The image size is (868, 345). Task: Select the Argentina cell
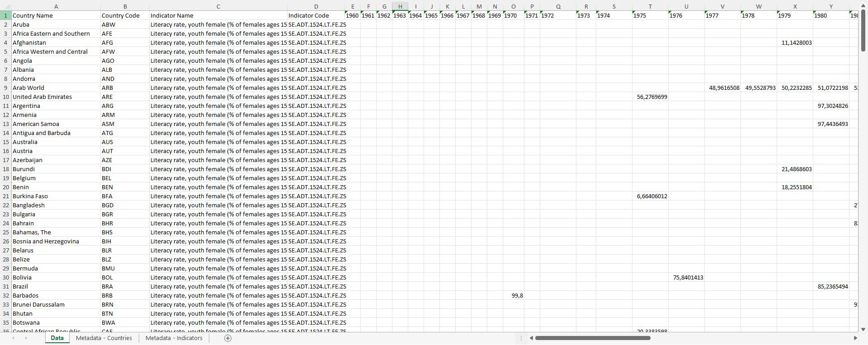(x=56, y=106)
